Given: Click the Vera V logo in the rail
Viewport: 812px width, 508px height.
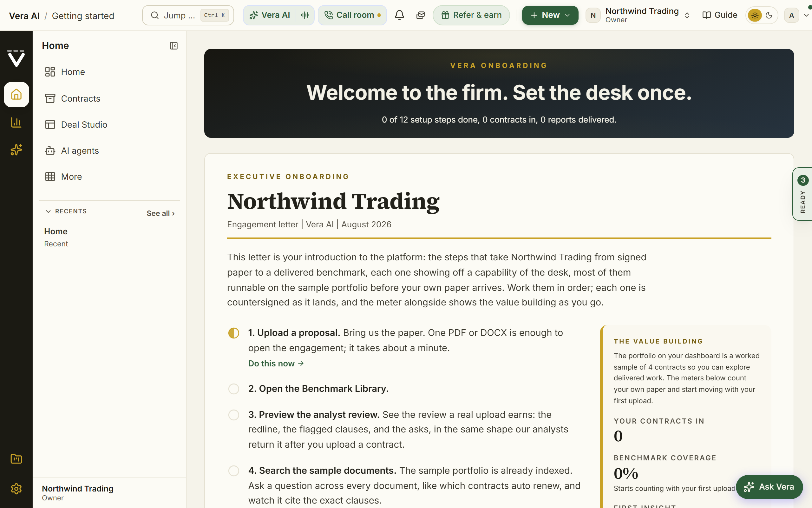Looking at the screenshot, I should click(x=16, y=58).
